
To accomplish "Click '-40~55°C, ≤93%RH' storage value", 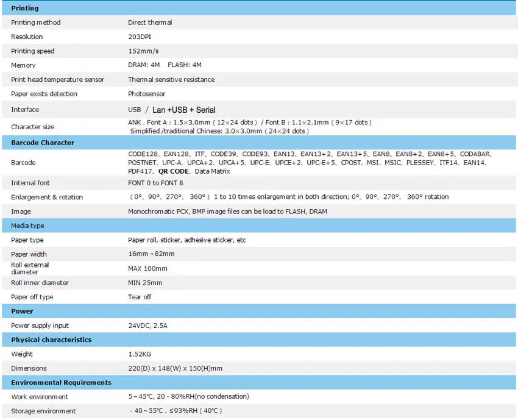I will [176, 411].
